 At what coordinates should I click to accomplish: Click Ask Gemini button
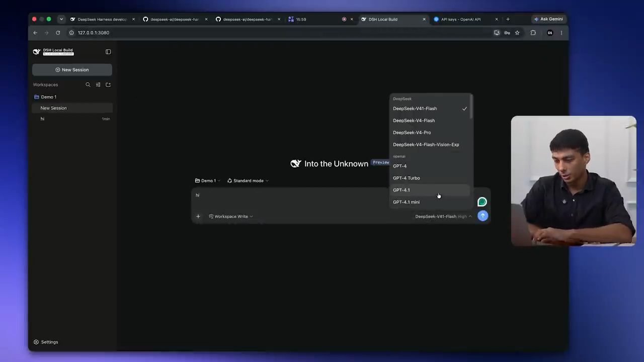(548, 19)
